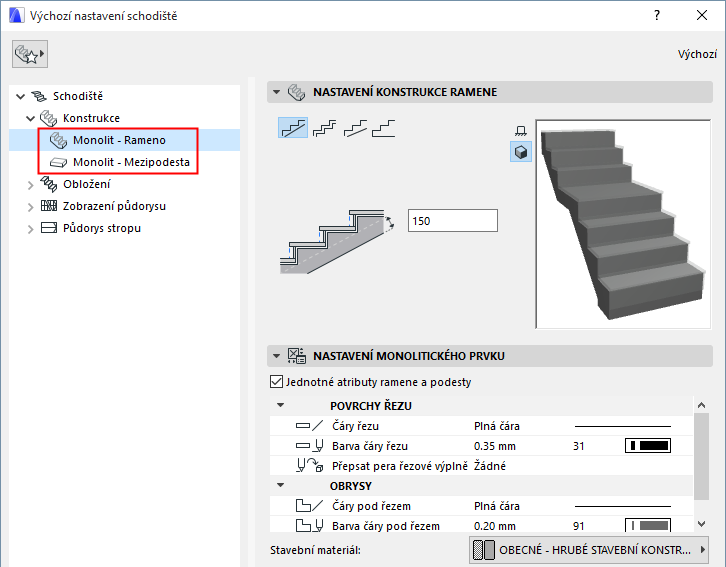Collapse the Nastavení monolitického prvku panel
This screenshot has width=726, height=567.
(x=277, y=356)
